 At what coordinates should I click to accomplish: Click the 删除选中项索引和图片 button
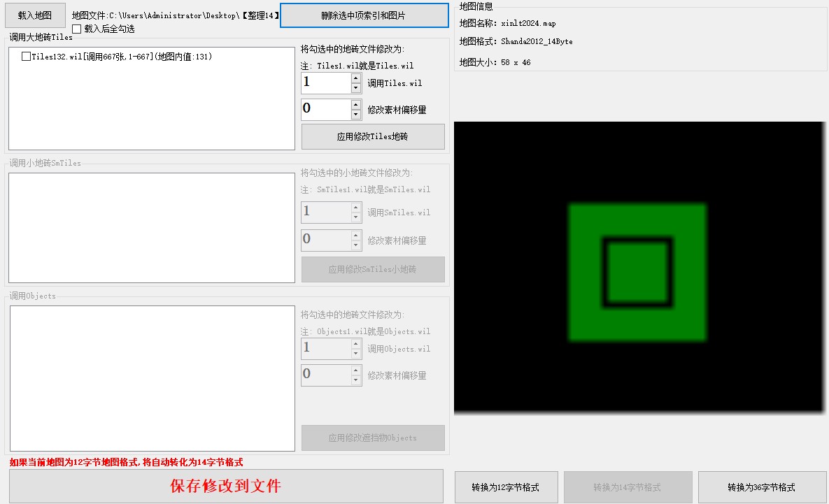(x=364, y=15)
